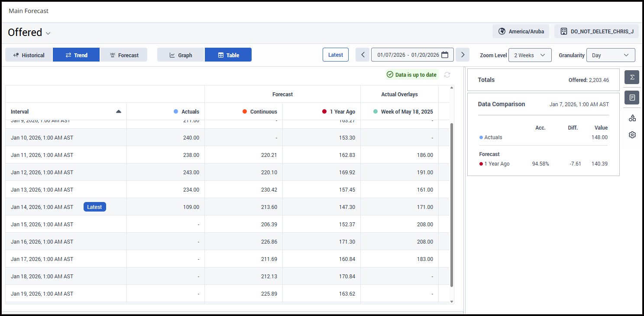
Task: Go to next date range arrow
Action: (463, 55)
